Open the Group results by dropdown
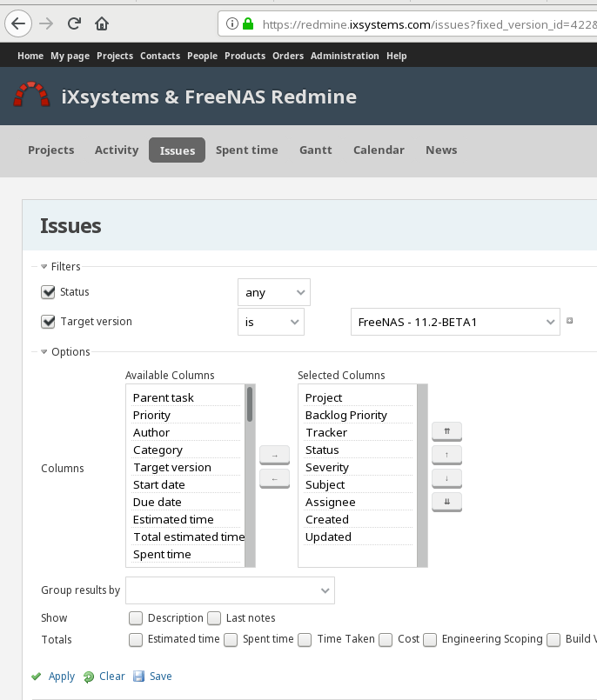597x700 pixels. click(x=230, y=590)
